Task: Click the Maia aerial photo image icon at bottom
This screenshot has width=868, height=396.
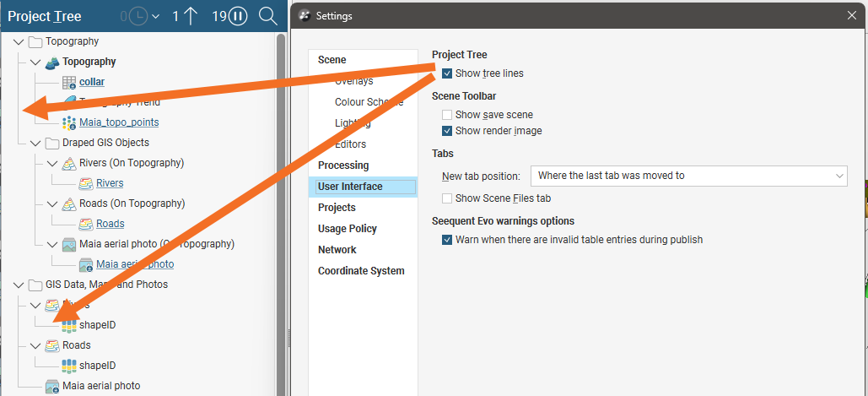Action: tap(52, 386)
